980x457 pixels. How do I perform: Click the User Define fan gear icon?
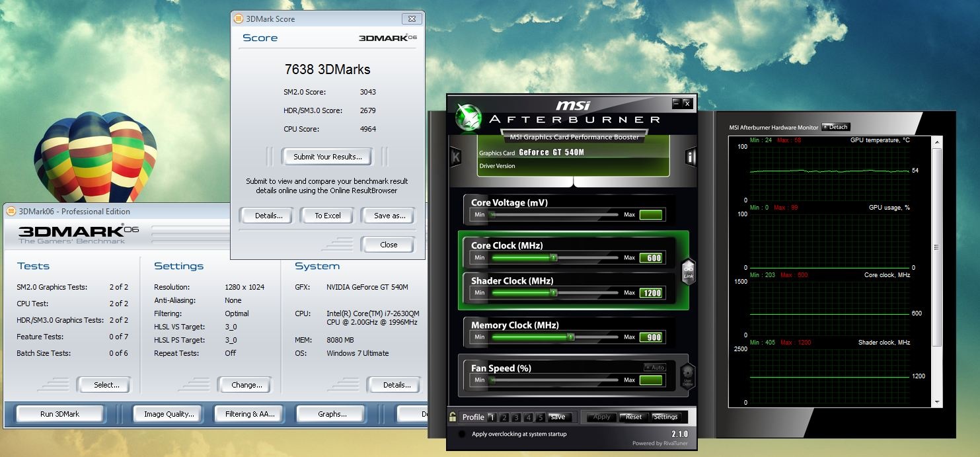[x=688, y=376]
